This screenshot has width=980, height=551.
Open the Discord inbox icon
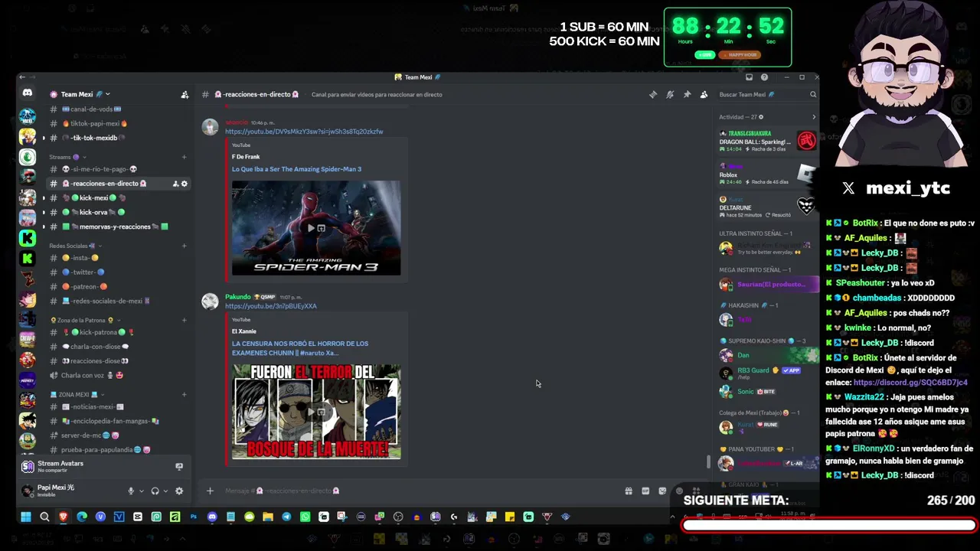pos(749,77)
